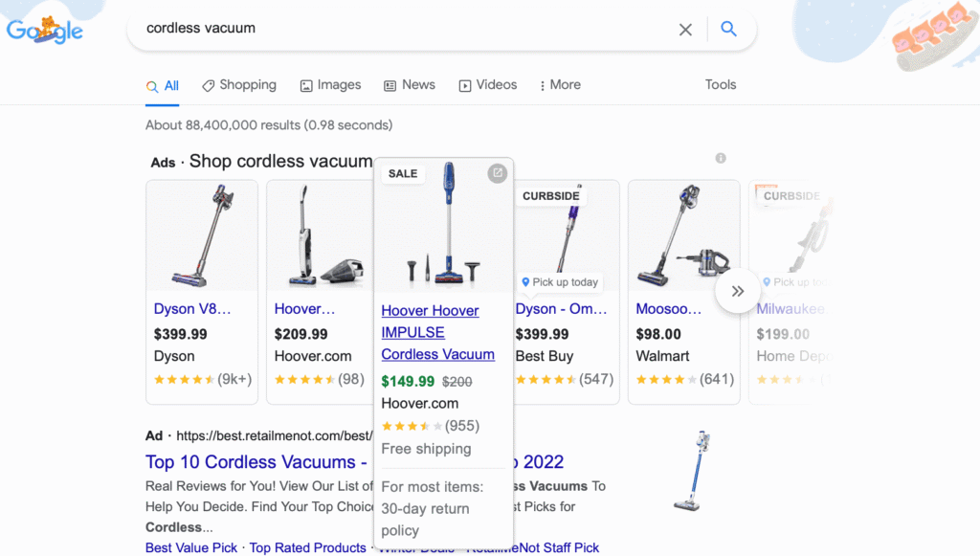Open the Tools options

pos(721,85)
